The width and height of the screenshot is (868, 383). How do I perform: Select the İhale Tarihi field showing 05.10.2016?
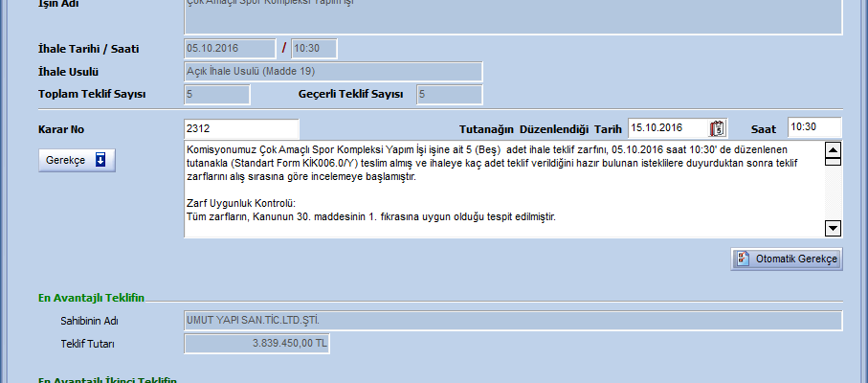229,48
